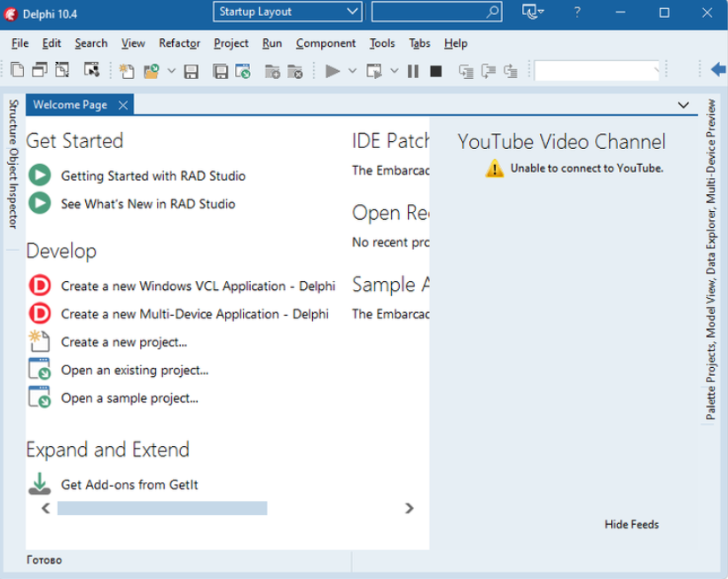The height and width of the screenshot is (579, 728).
Task: Click the Stop program square icon
Action: click(435, 71)
